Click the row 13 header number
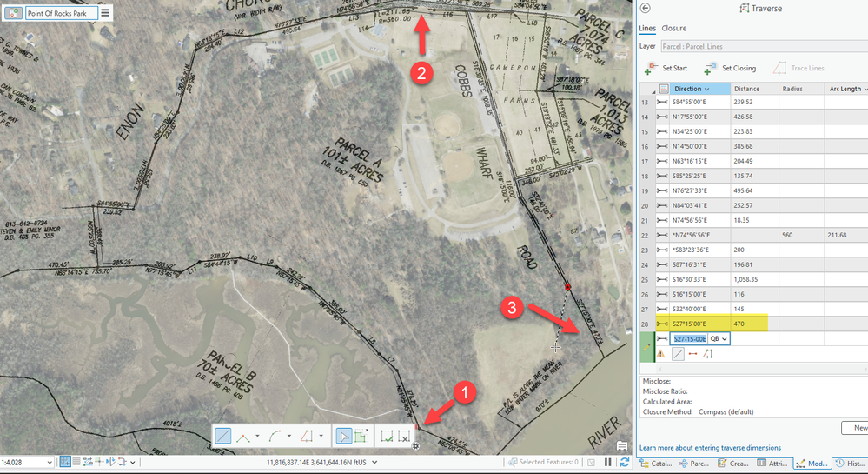The height and width of the screenshot is (474, 868). pos(645,102)
